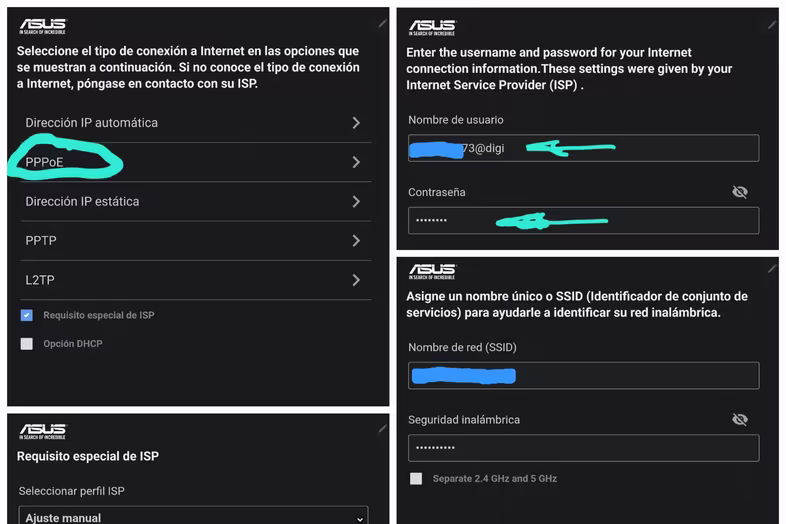Reveal the Seguridad inalámbrica password with eye icon
This screenshot has height=524, width=786.
(x=740, y=419)
